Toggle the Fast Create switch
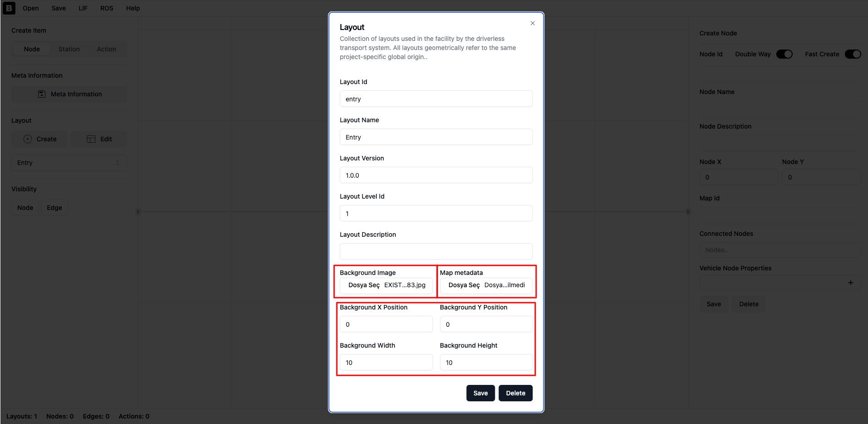 click(x=853, y=54)
